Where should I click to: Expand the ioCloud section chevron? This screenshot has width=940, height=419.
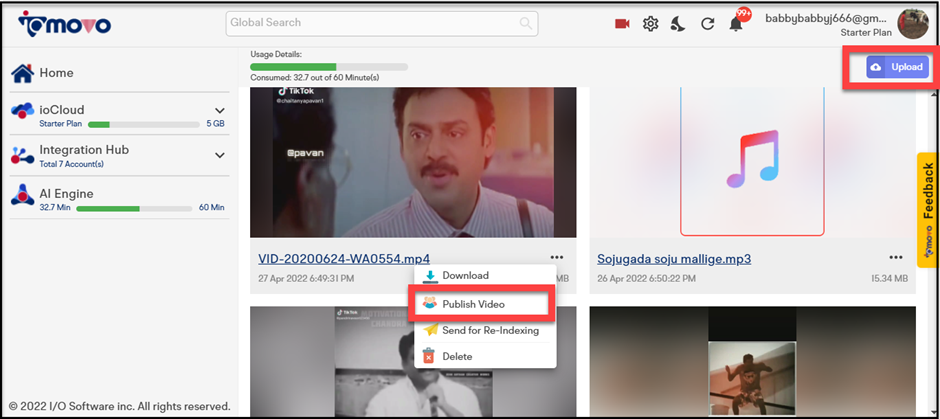coord(220,111)
